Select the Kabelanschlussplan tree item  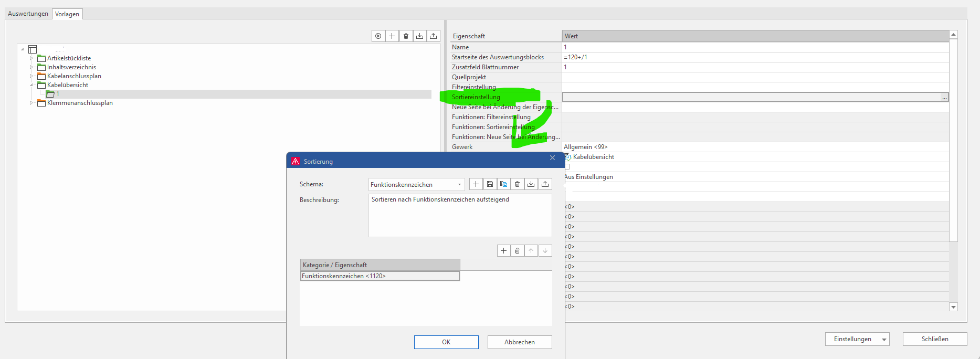coord(74,76)
